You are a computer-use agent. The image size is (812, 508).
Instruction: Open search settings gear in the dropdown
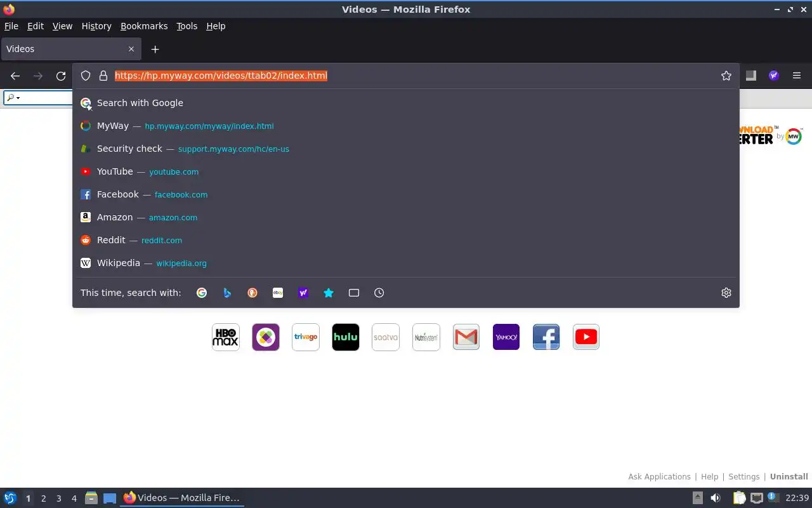pyautogui.click(x=726, y=293)
